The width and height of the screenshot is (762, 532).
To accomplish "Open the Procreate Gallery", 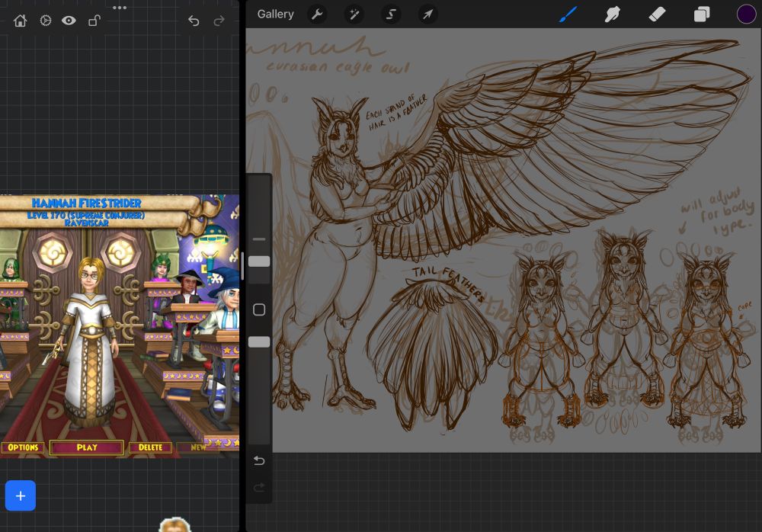I will click(x=275, y=14).
